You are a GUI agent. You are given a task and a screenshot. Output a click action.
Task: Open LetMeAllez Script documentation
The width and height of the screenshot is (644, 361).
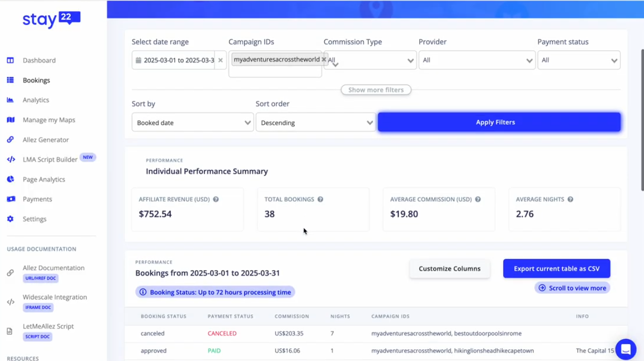(48, 326)
